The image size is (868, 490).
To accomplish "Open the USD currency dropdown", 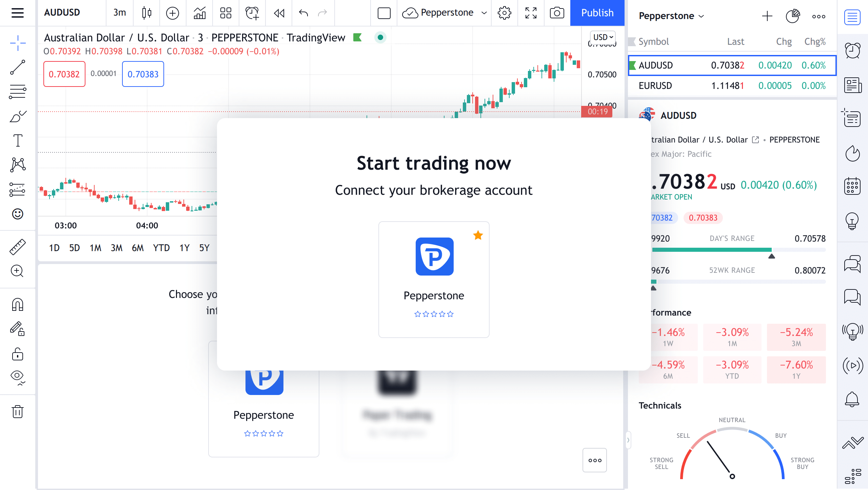I will (603, 37).
